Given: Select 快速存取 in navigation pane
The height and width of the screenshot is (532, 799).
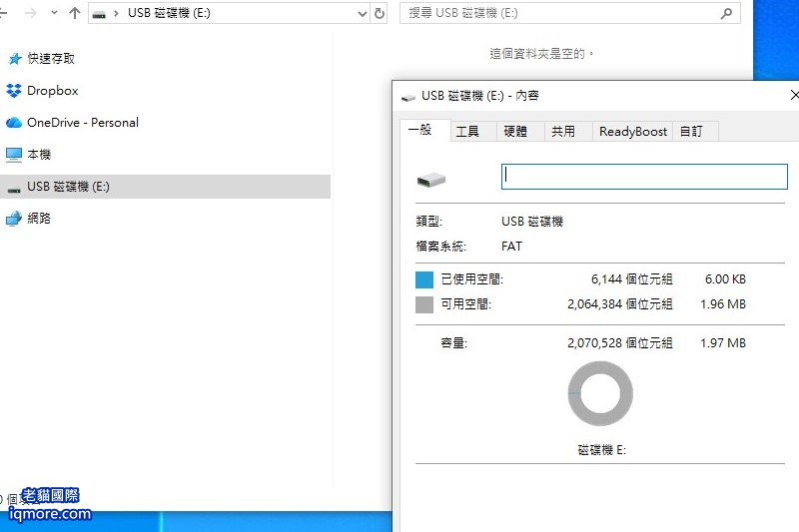Looking at the screenshot, I should 51,59.
